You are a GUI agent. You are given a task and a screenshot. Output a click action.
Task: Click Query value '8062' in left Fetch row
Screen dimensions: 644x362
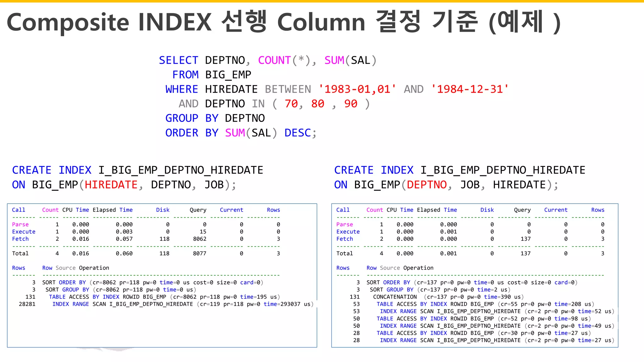[x=200, y=239]
